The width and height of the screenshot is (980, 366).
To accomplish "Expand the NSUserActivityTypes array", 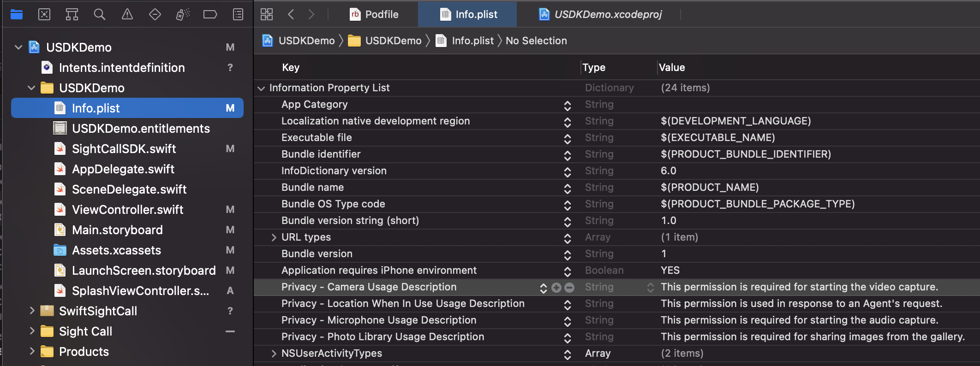I will tap(274, 354).
